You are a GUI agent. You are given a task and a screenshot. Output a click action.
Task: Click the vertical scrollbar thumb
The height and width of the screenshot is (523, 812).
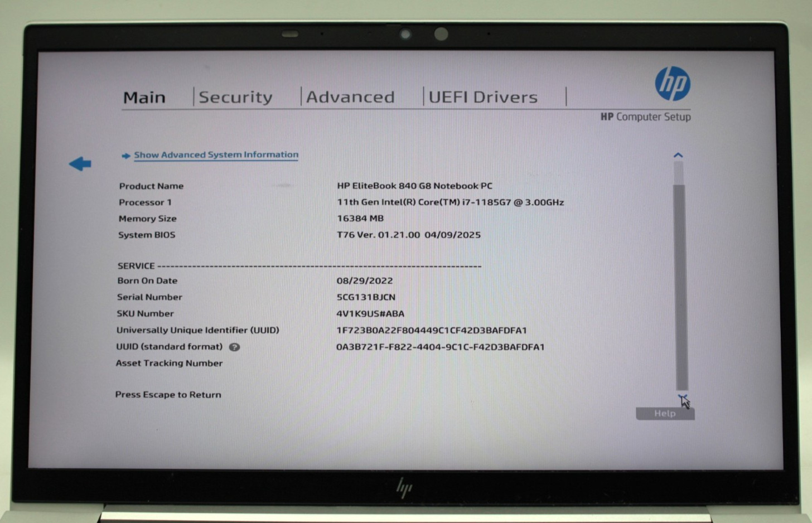pyautogui.click(x=681, y=287)
